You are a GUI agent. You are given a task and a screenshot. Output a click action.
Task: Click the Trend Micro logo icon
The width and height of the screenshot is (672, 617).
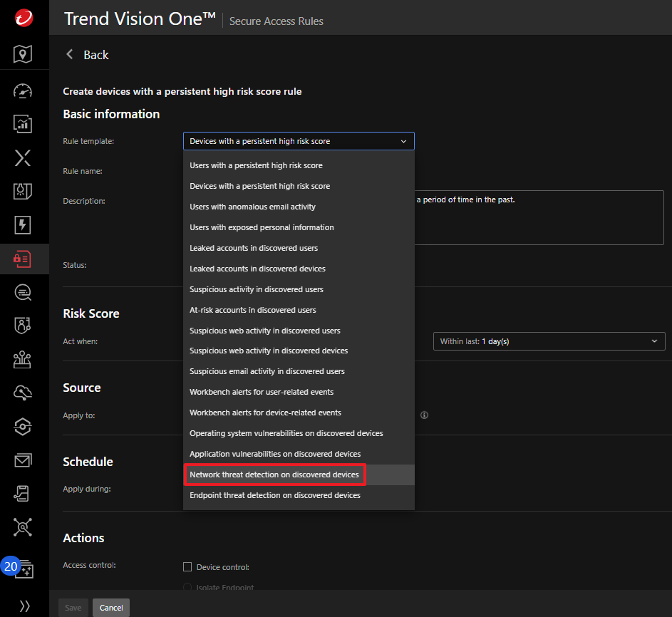point(23,18)
